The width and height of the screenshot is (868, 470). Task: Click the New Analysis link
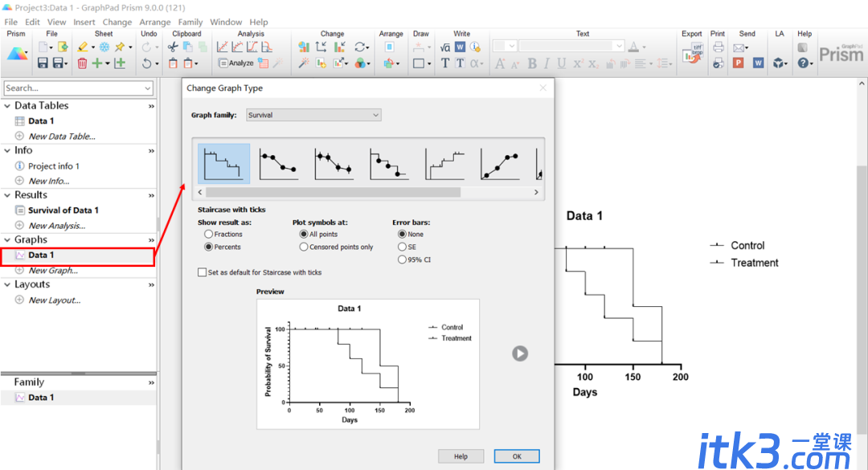[57, 226]
